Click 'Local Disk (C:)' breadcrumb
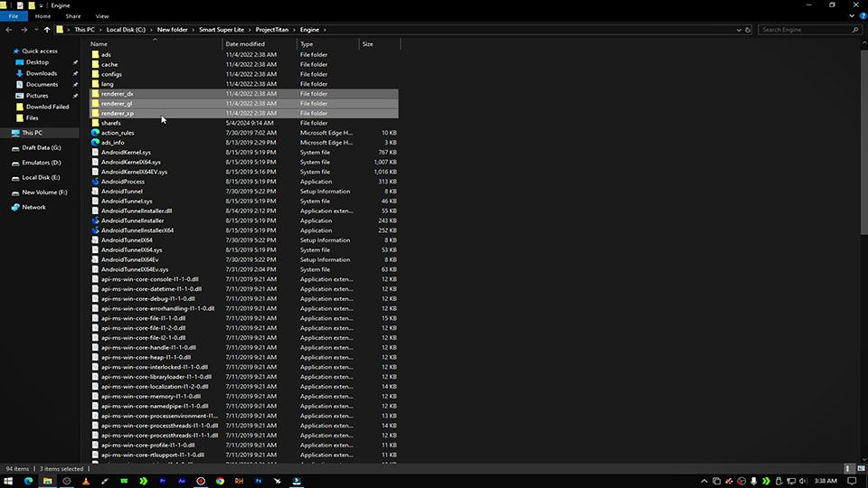 (126, 30)
